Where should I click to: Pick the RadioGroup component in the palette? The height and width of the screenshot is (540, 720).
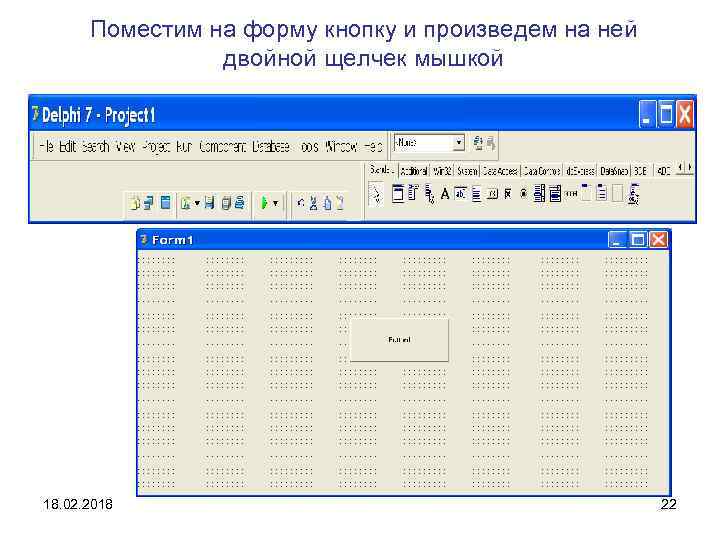tap(602, 193)
